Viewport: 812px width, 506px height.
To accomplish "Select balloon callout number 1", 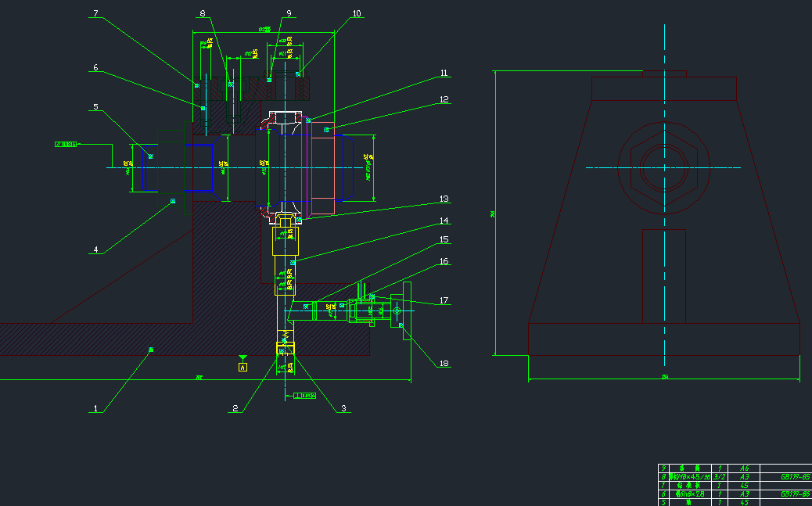I will point(95,409).
